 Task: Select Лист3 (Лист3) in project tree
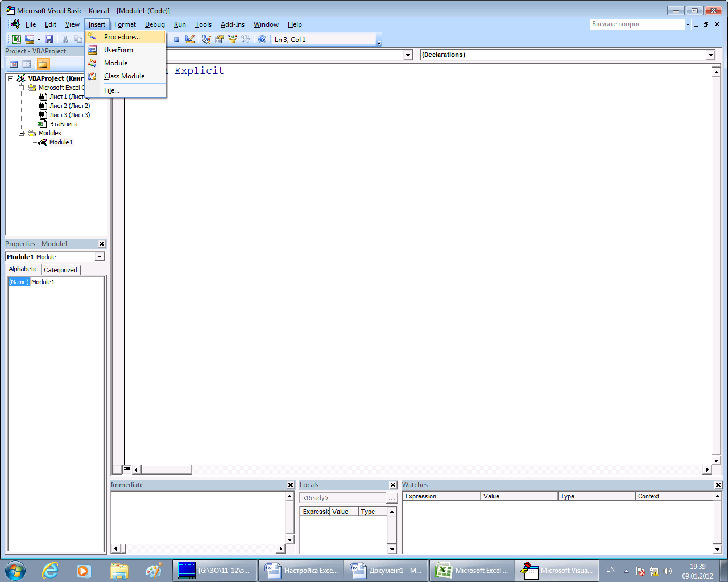pos(69,115)
